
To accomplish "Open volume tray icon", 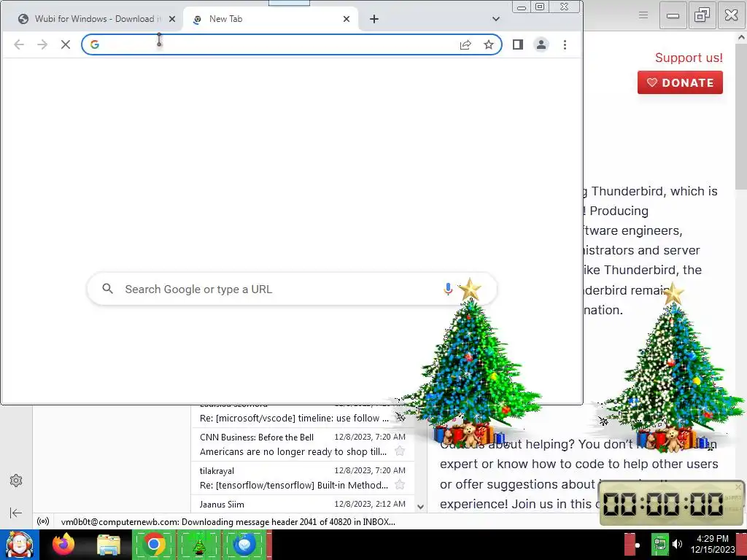I will [x=677, y=544].
